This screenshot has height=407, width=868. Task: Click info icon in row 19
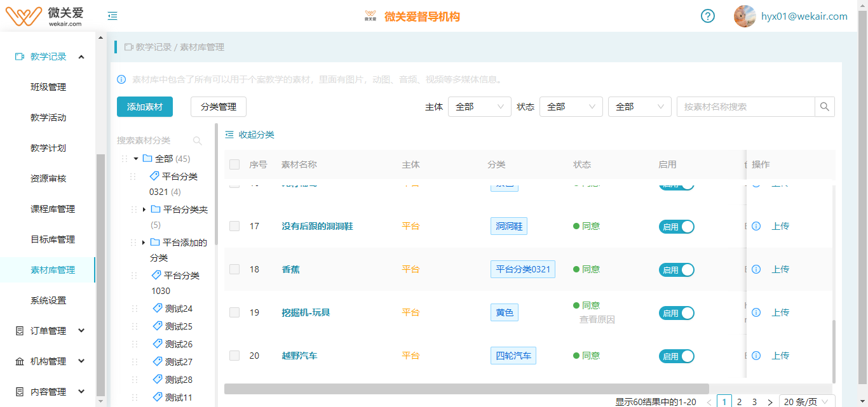coord(756,312)
